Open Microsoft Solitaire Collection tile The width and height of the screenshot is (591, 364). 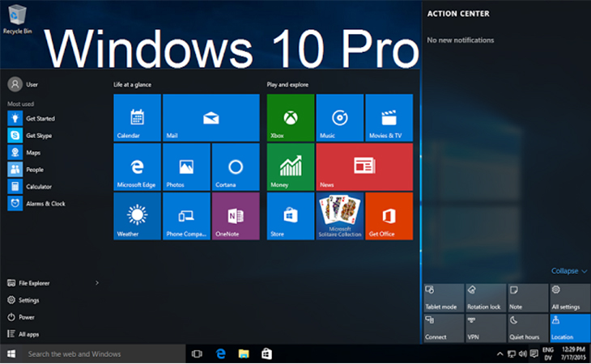pyautogui.click(x=340, y=216)
